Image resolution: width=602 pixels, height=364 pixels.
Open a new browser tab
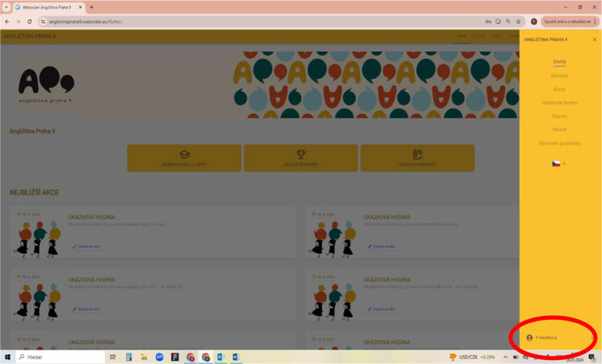[x=91, y=7]
